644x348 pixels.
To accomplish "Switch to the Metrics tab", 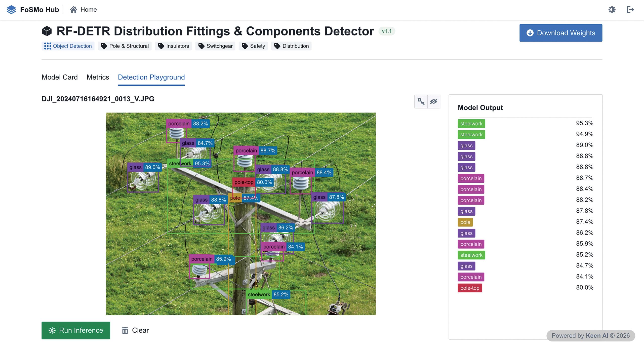I will coord(98,77).
